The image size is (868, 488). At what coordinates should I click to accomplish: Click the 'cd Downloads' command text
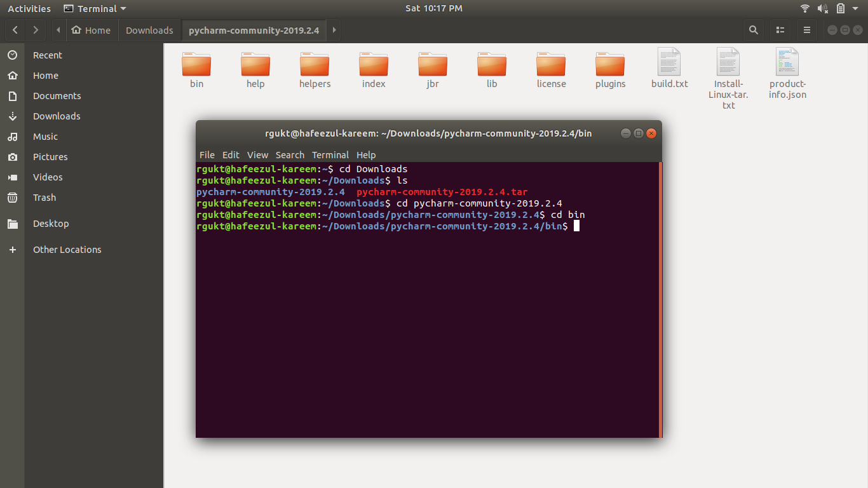(x=373, y=169)
